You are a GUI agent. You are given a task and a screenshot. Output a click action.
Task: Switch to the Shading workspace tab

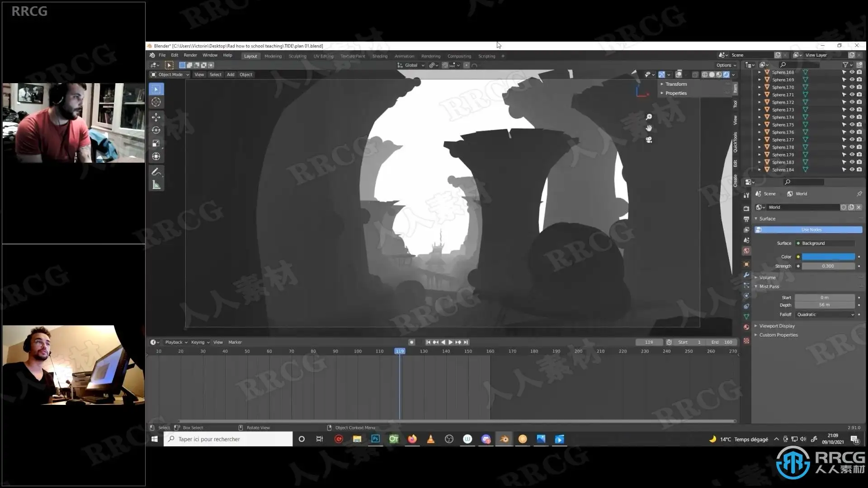380,56
